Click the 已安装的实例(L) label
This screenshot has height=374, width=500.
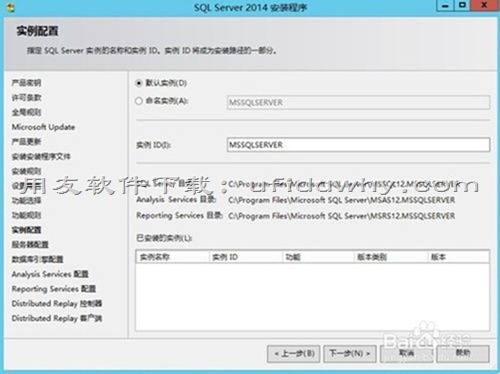pos(164,238)
